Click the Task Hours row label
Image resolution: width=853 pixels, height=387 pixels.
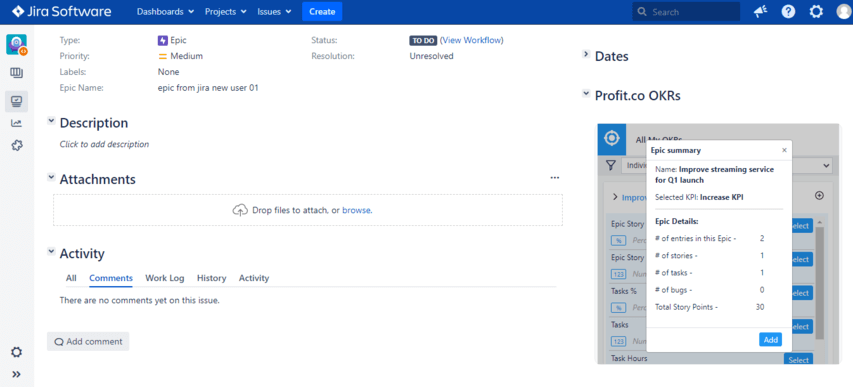tap(629, 358)
